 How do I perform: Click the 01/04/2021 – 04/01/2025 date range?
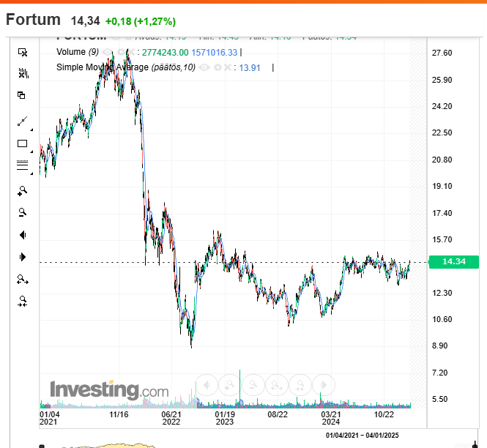click(363, 436)
